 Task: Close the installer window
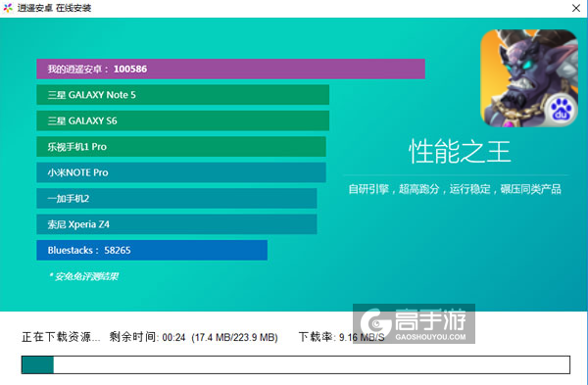(x=576, y=8)
